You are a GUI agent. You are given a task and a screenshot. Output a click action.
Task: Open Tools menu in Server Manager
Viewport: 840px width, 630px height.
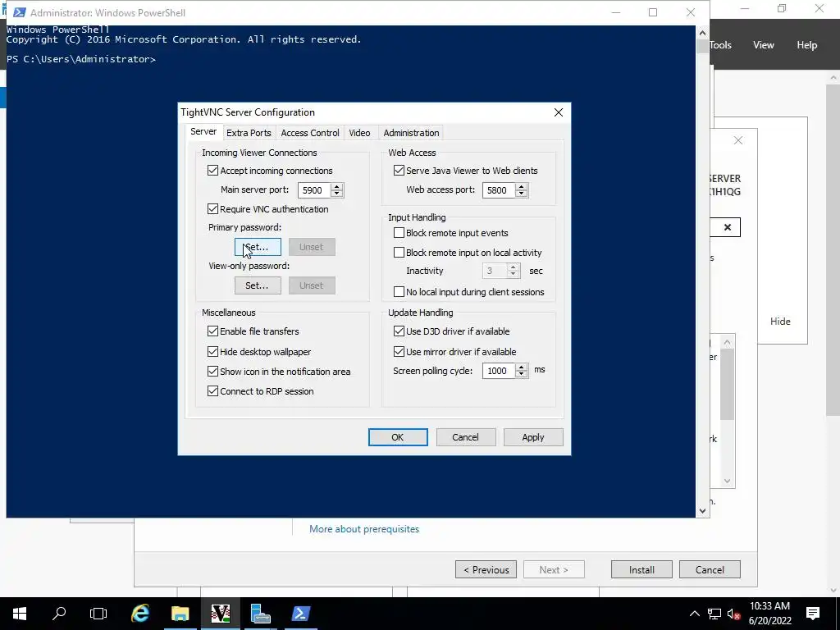coord(720,45)
